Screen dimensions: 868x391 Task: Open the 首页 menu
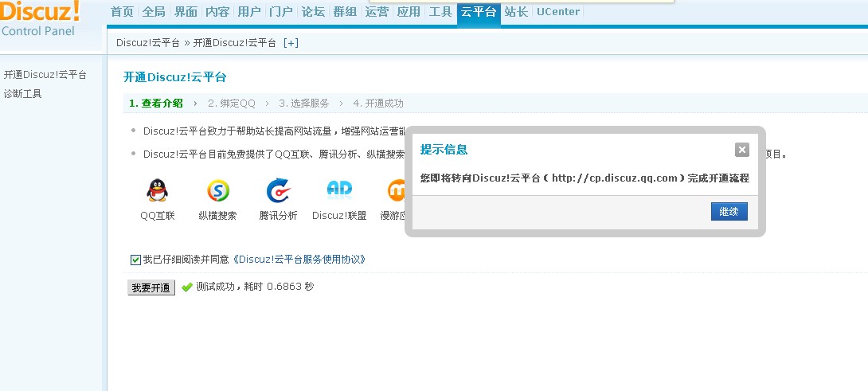(x=123, y=12)
